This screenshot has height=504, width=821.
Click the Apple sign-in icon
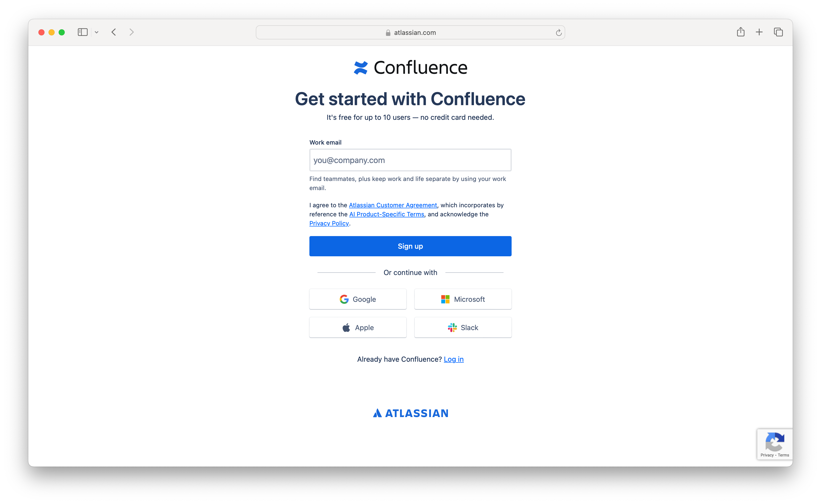pyautogui.click(x=347, y=327)
